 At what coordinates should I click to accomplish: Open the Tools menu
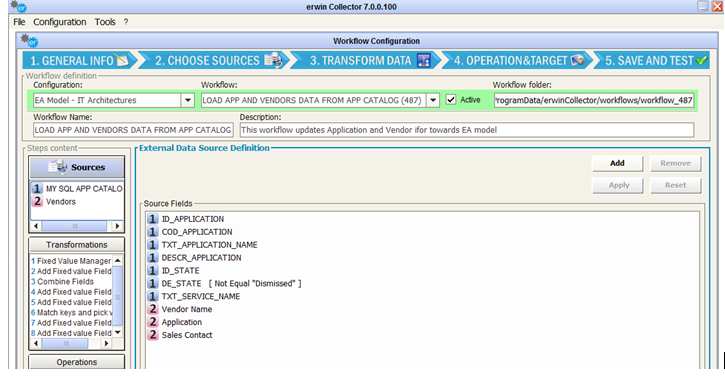pos(105,22)
